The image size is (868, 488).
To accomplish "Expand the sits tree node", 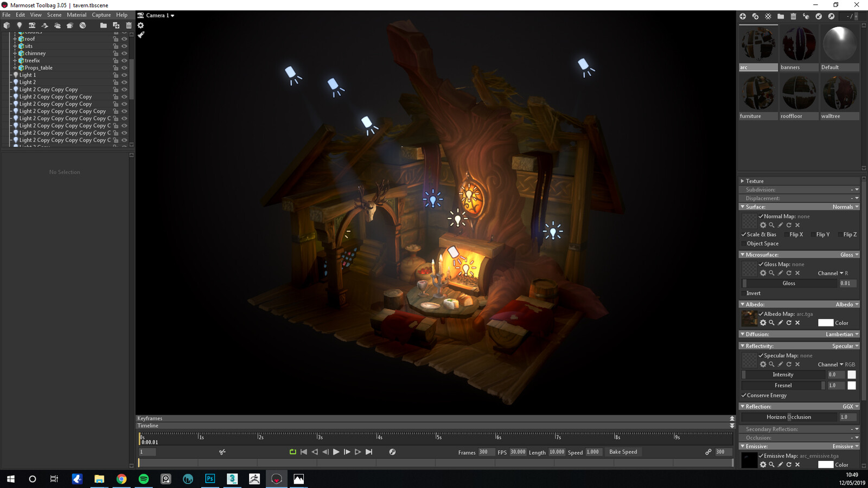I will [x=15, y=46].
